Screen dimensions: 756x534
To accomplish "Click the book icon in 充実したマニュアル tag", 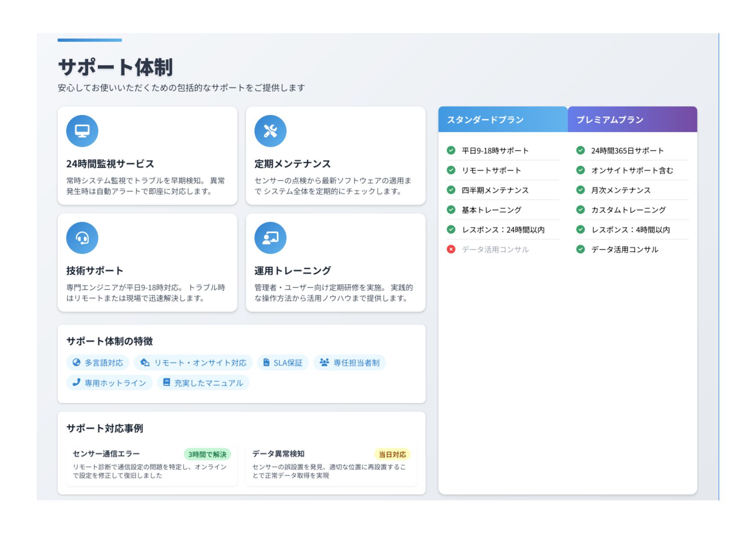I will tap(167, 382).
